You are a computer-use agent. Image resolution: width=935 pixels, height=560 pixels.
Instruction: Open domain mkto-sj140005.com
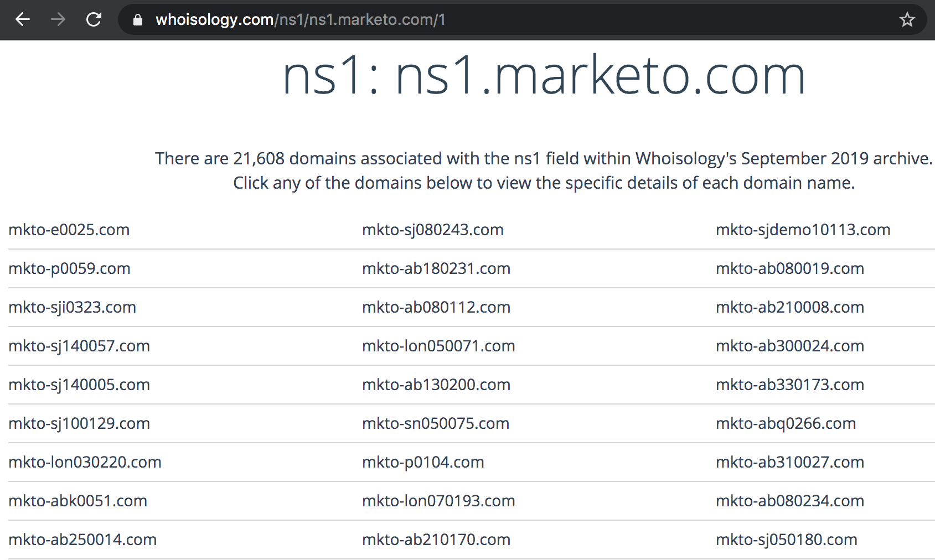pyautogui.click(x=79, y=385)
